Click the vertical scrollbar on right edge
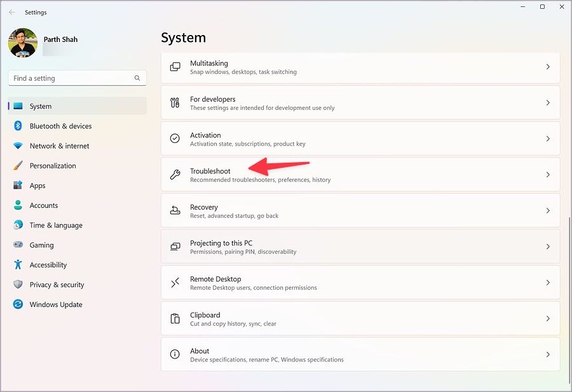This screenshot has height=392, width=572. pos(569,295)
